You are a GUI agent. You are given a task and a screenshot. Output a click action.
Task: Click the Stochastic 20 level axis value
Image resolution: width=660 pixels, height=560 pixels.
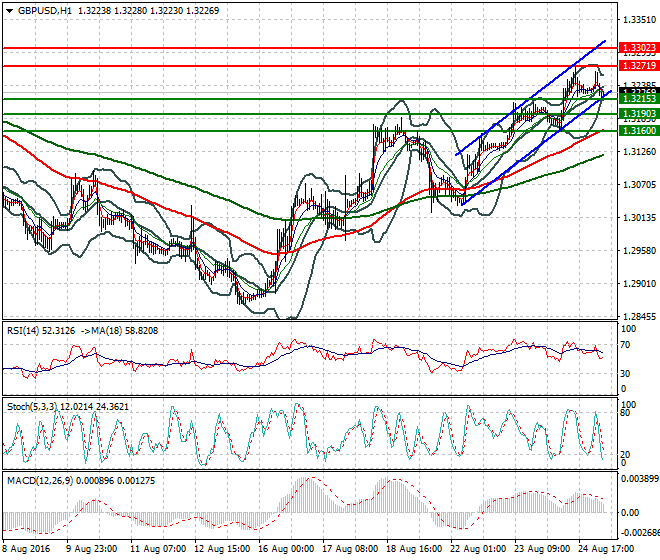coord(625,455)
